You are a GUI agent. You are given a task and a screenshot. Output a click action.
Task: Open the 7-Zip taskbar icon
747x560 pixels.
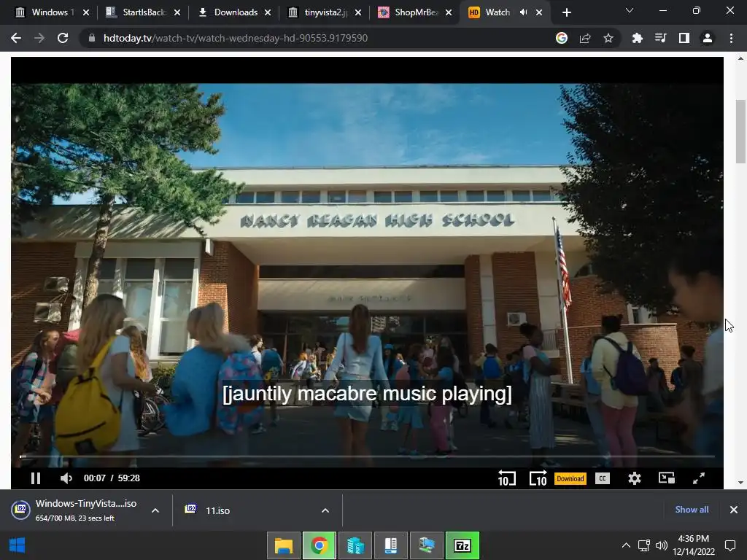462,545
